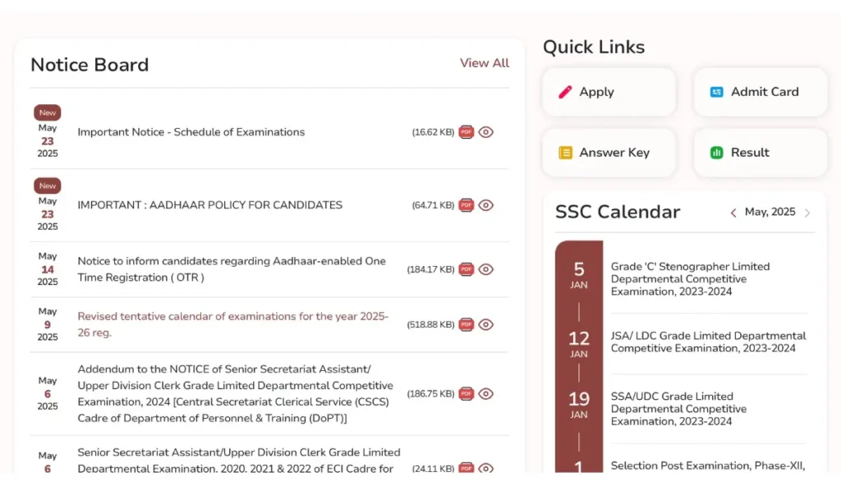Go to previous month in SSC Calendar

click(733, 213)
